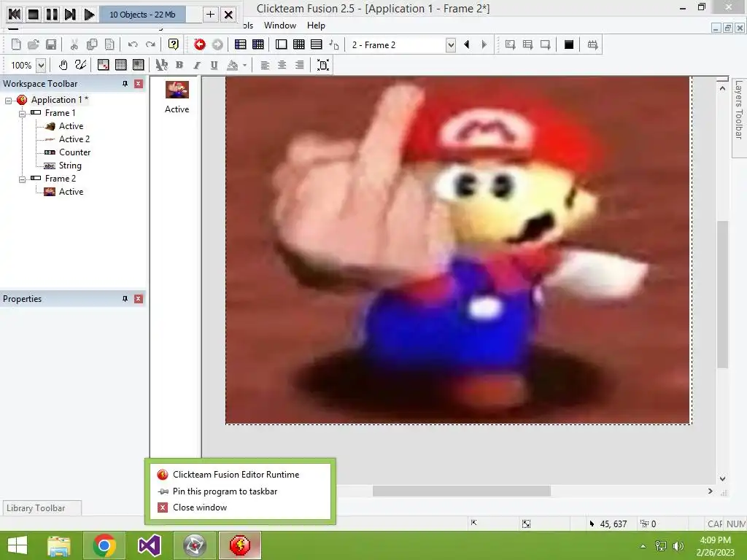Click the Copy icon
This screenshot has height=560, width=747.
[x=91, y=44]
